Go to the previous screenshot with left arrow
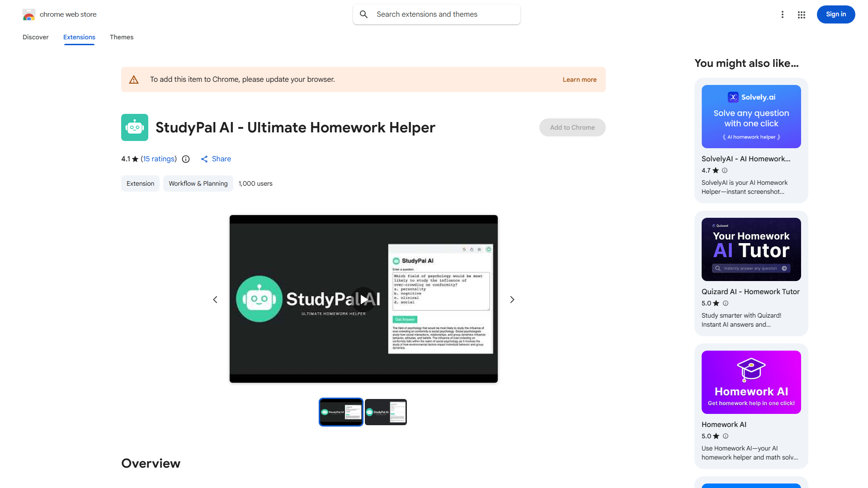This screenshot has width=868, height=488. 215,299
